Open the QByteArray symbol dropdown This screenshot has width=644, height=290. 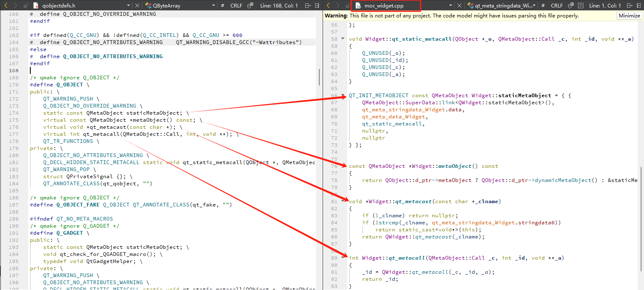coord(213,6)
